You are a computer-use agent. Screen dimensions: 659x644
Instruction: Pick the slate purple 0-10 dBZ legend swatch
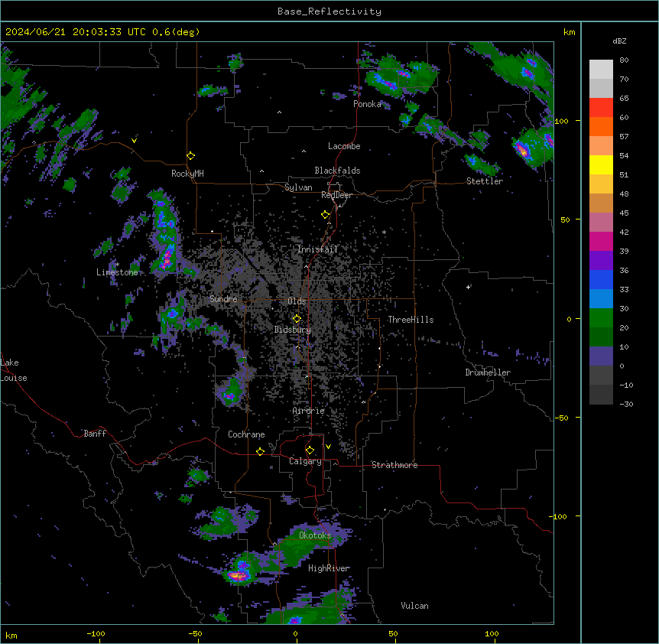pos(601,356)
